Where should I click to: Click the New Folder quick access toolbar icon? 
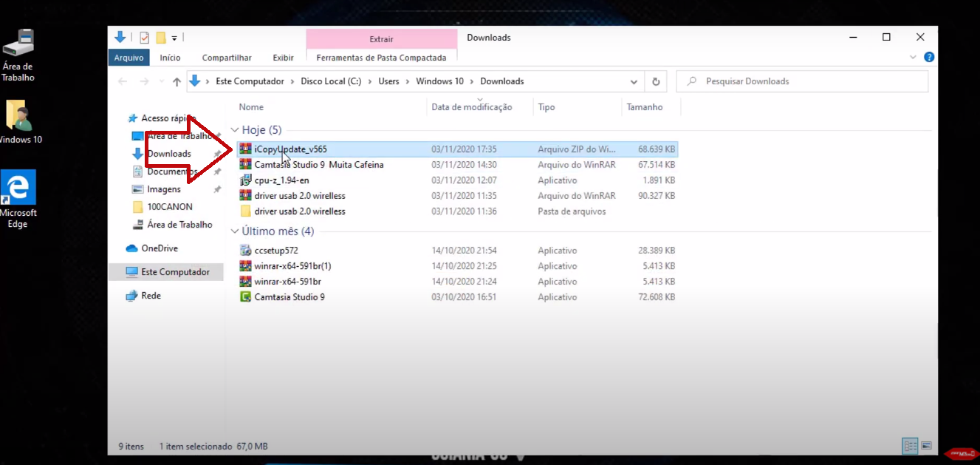tap(160, 38)
